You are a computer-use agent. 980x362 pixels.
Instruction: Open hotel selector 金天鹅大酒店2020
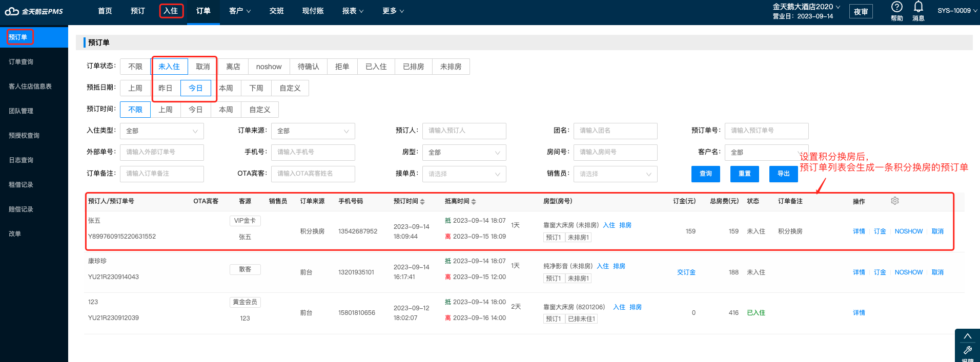tap(806, 7)
